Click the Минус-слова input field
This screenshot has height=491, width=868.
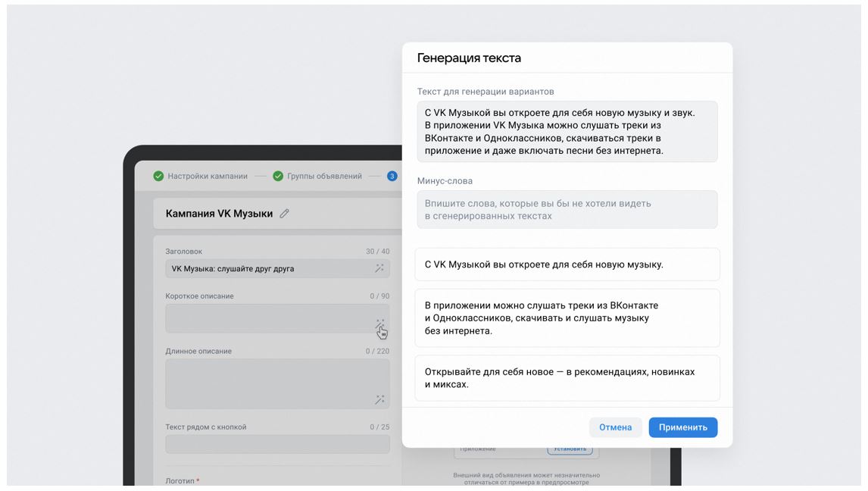(x=567, y=209)
